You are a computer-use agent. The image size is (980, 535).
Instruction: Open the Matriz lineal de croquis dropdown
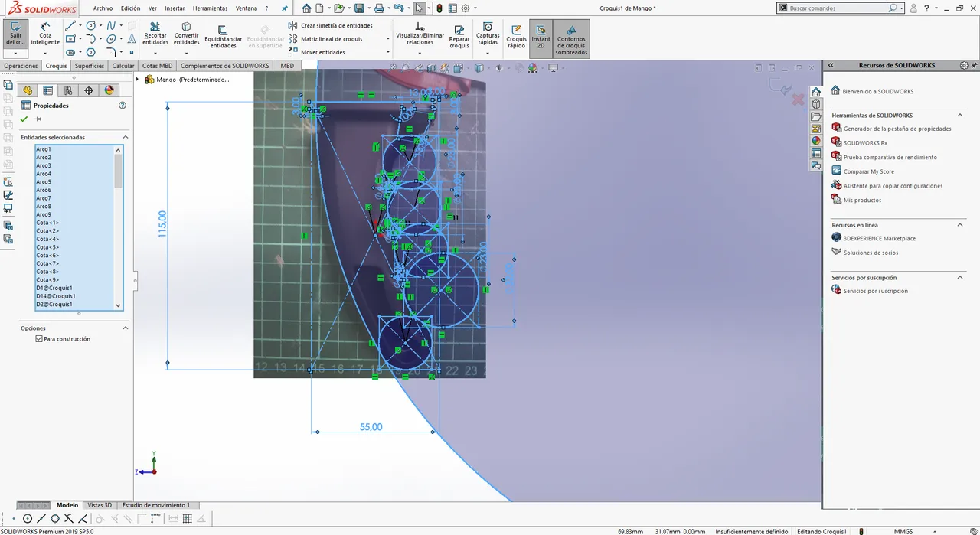[388, 39]
